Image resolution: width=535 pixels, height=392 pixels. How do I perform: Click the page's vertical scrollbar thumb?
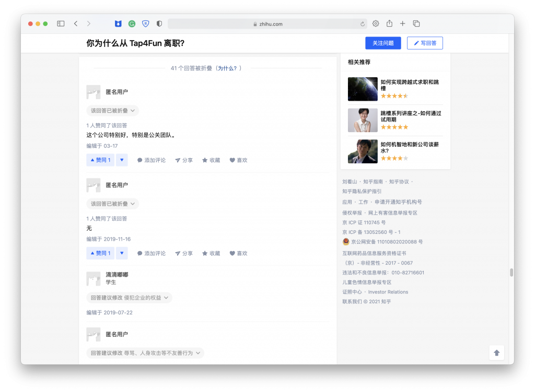click(511, 272)
